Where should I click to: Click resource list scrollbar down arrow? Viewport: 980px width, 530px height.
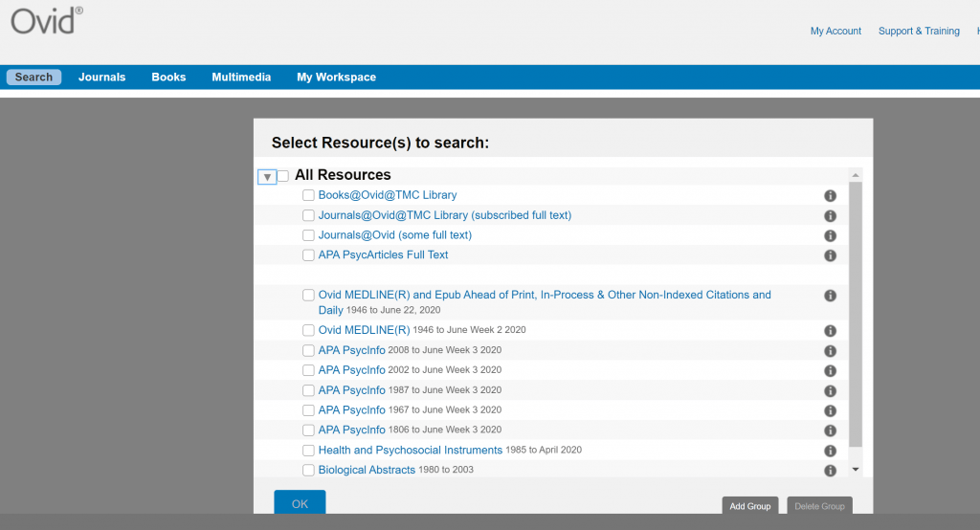point(856,470)
